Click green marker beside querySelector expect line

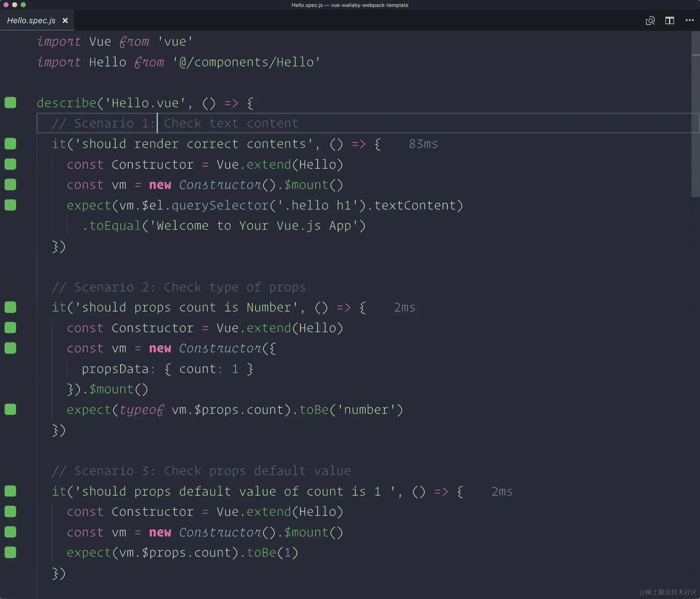tap(10, 205)
